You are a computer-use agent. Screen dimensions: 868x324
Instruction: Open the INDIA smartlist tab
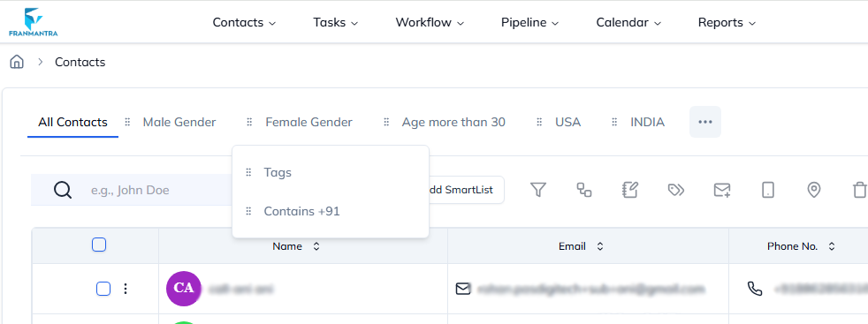[647, 122]
